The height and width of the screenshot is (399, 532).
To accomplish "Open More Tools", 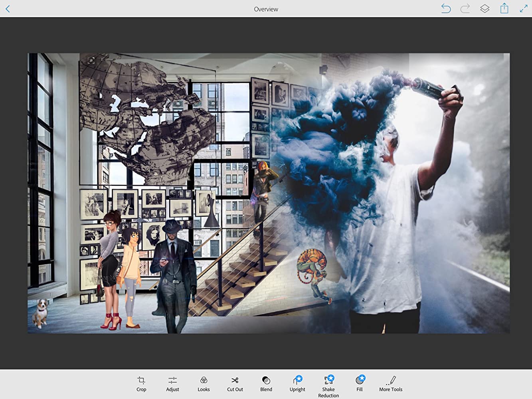I will (x=391, y=383).
